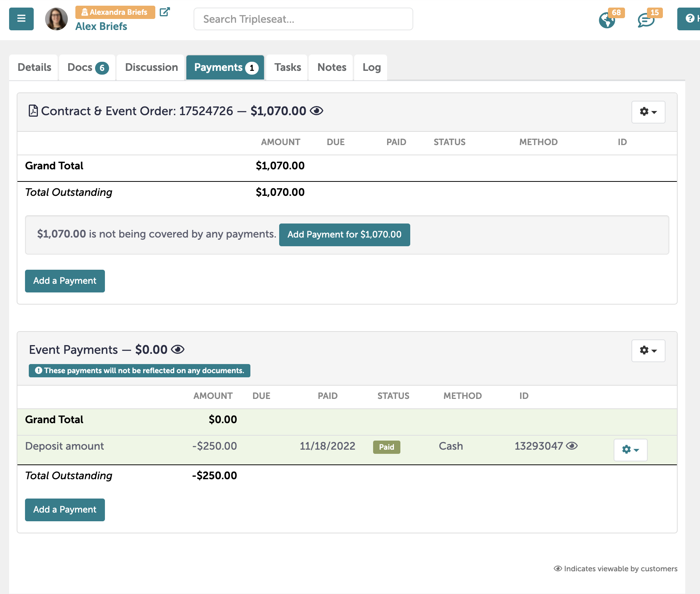
Task: Open the gear dropdown for Contract & Event Order
Action: pos(648,112)
